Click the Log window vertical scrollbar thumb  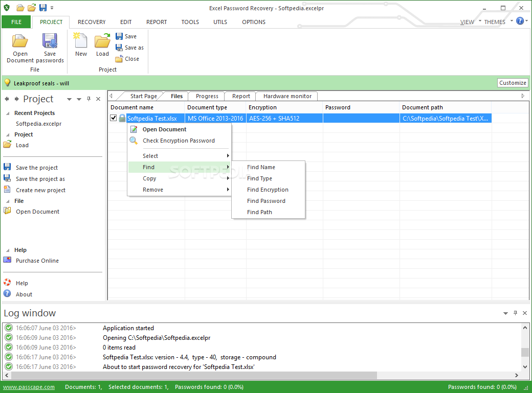(x=525, y=352)
